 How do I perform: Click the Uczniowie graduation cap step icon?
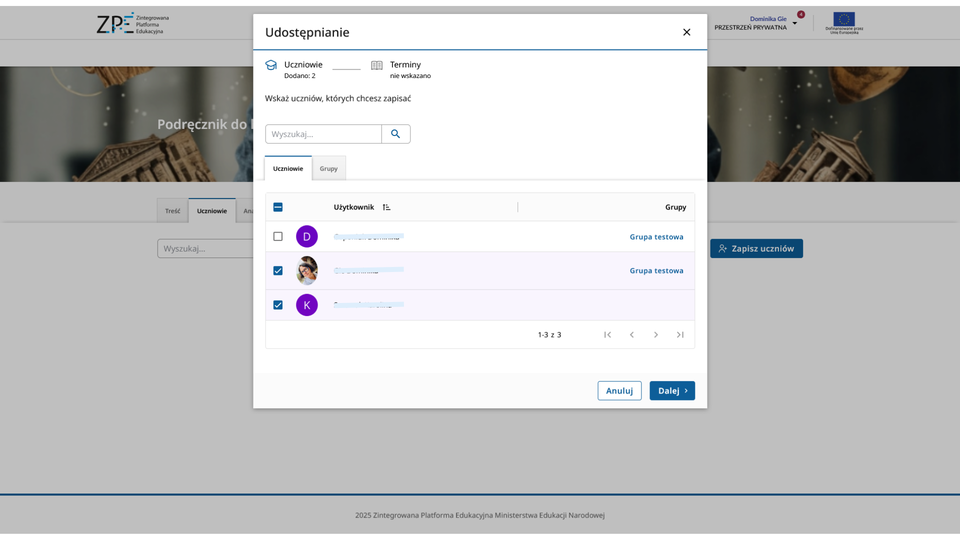click(x=271, y=65)
